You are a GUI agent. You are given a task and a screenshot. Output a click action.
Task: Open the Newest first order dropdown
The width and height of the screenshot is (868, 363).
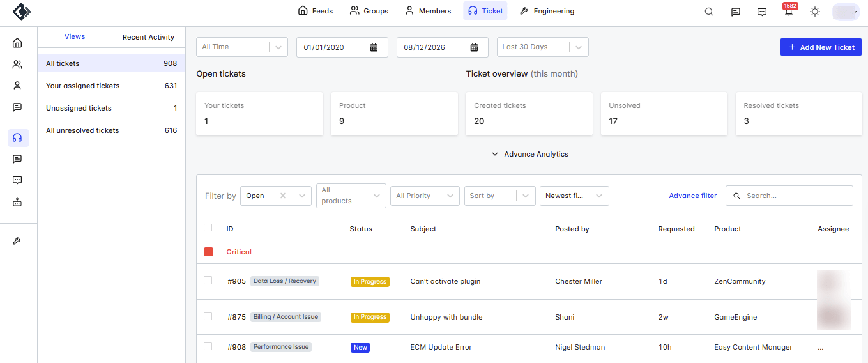pos(574,196)
